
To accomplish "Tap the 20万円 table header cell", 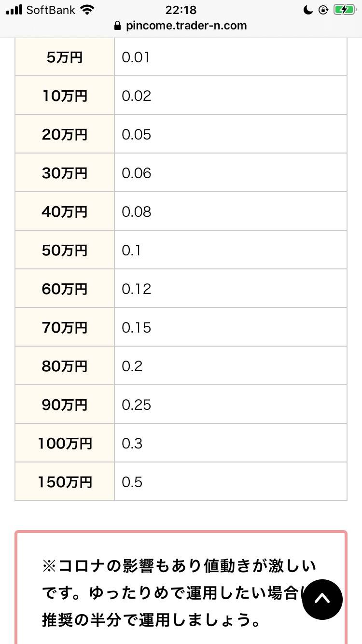I will pyautogui.click(x=65, y=134).
